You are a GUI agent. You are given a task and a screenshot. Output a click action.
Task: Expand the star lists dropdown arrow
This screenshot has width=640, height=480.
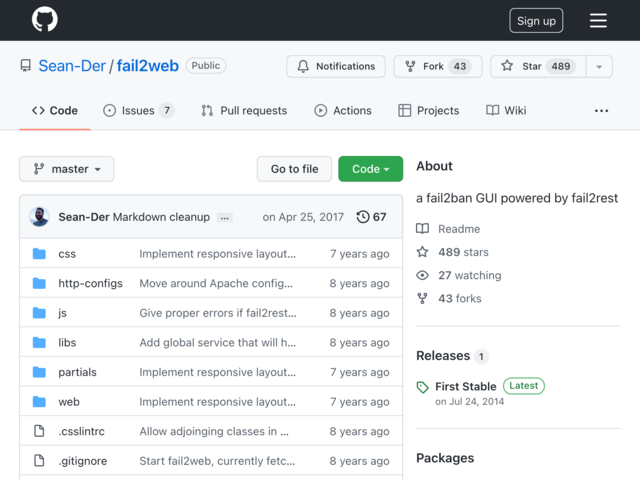point(599,66)
